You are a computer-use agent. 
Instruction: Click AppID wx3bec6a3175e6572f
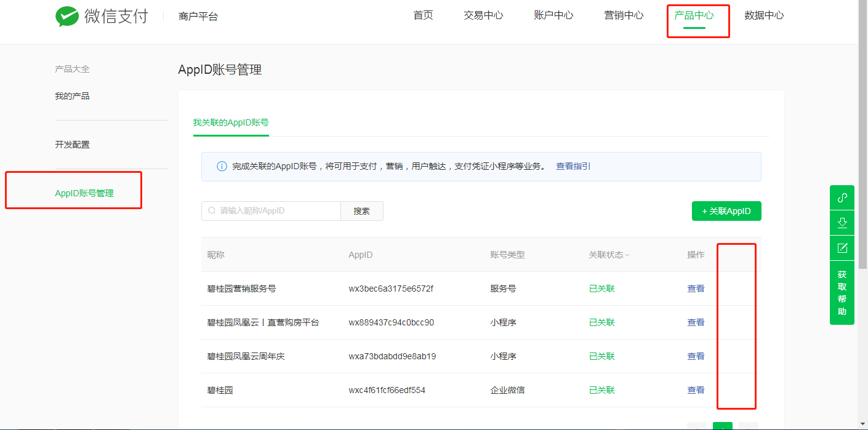[391, 289]
